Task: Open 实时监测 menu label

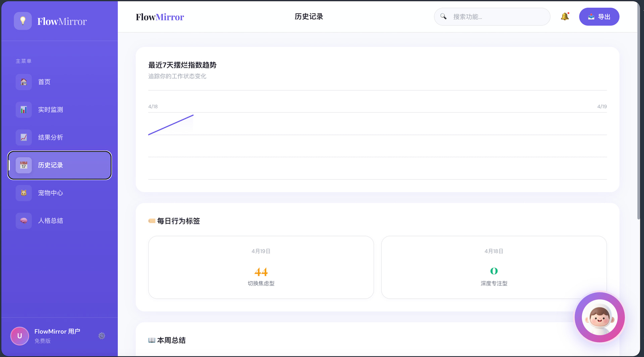Action: coord(50,110)
